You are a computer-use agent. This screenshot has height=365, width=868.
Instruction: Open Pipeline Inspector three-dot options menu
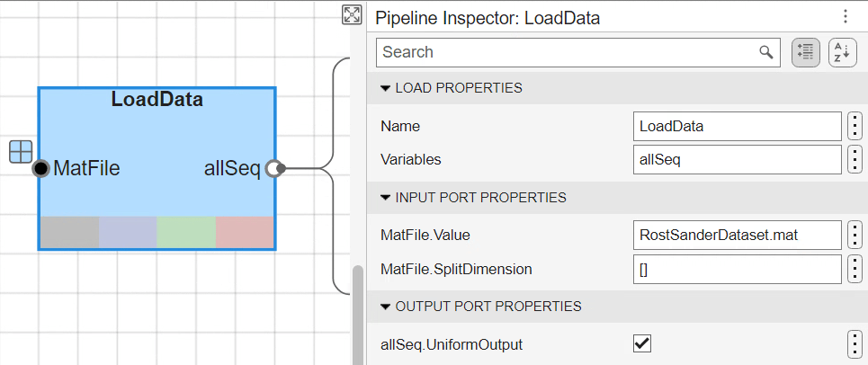click(x=845, y=17)
